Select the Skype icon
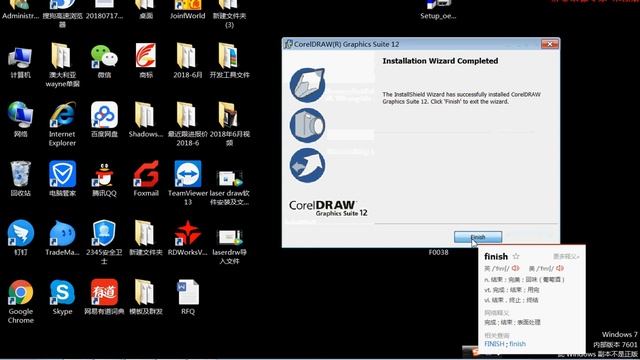This screenshot has width=640, height=360. coord(62,297)
